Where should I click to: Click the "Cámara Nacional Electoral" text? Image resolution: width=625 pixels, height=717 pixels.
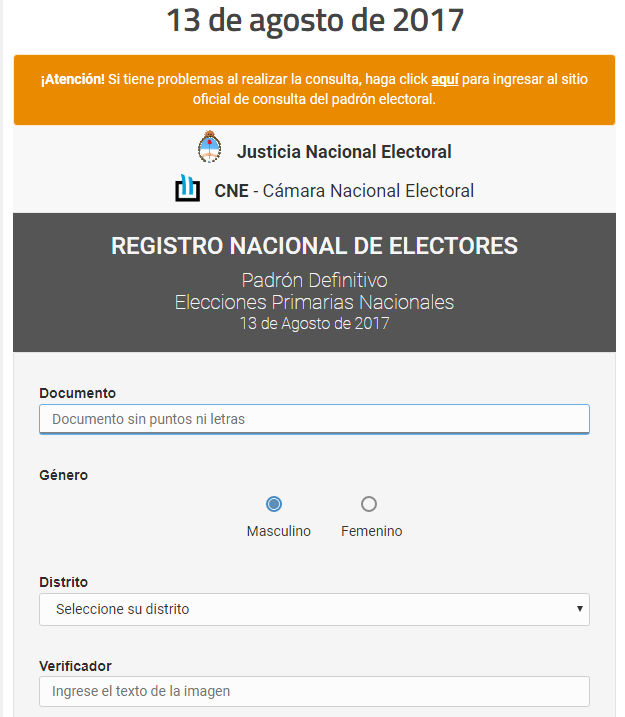click(x=368, y=191)
